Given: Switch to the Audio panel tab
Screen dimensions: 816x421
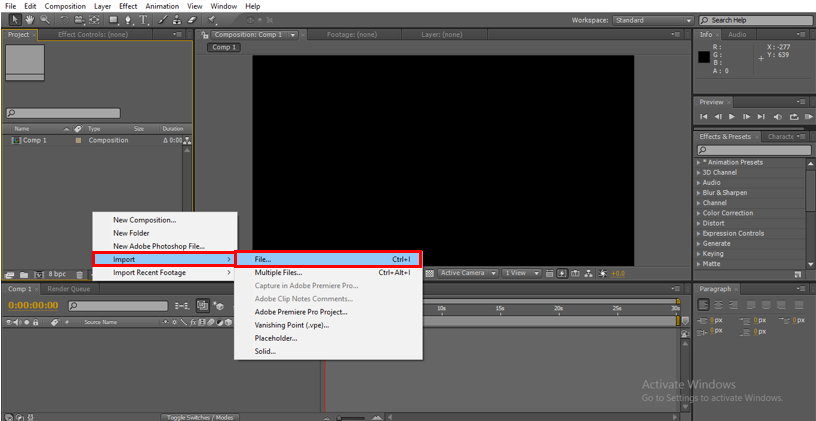Looking at the screenshot, I should pyautogui.click(x=737, y=34).
